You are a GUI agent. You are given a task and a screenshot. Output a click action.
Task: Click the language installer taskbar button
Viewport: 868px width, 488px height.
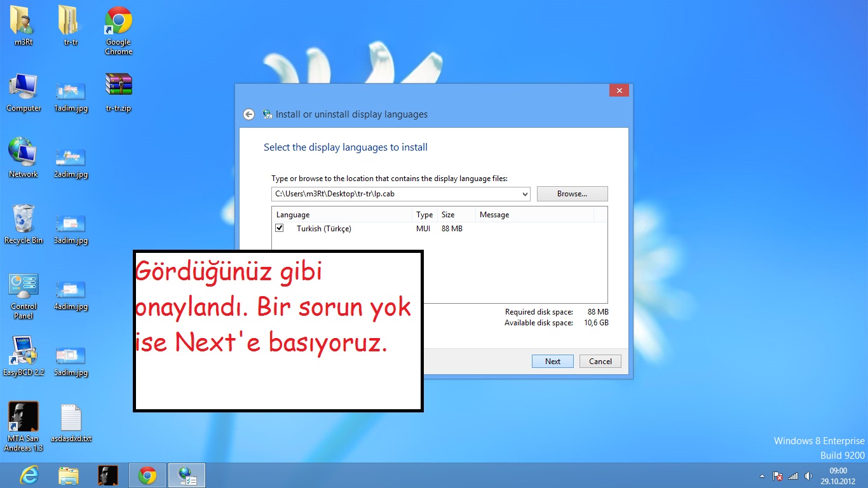pyautogui.click(x=187, y=475)
